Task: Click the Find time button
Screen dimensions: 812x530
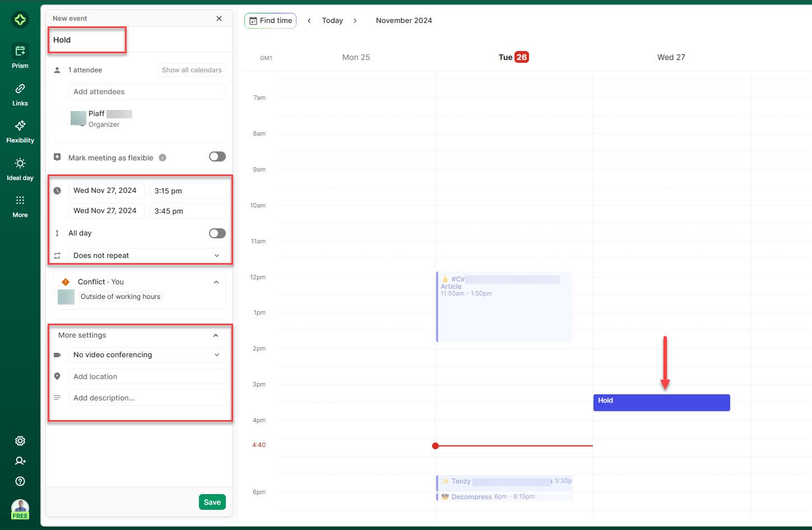Action: point(270,20)
